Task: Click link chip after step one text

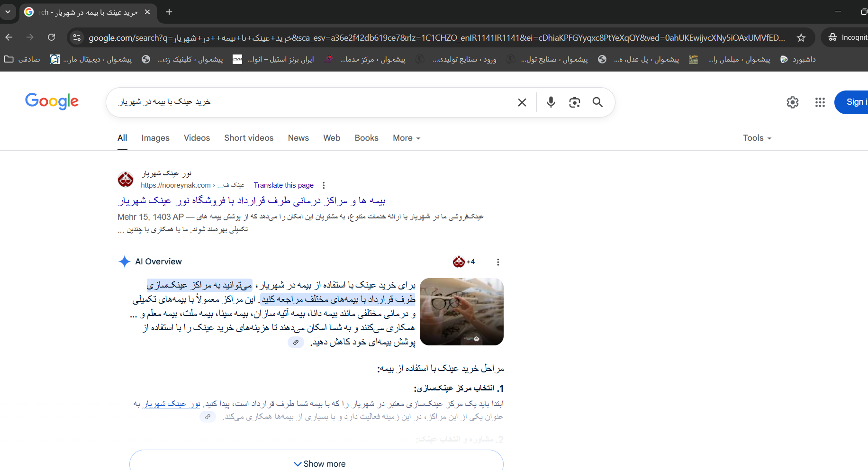Action: [208, 416]
